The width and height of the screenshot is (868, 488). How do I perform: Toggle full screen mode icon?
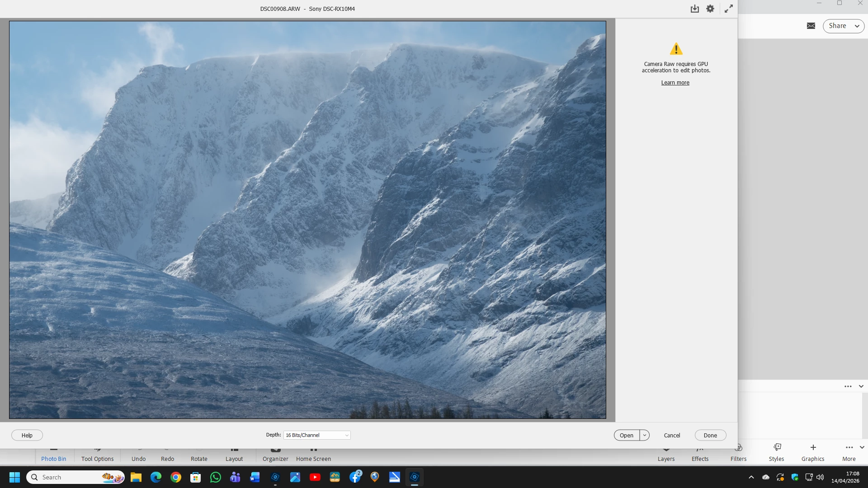(x=728, y=9)
